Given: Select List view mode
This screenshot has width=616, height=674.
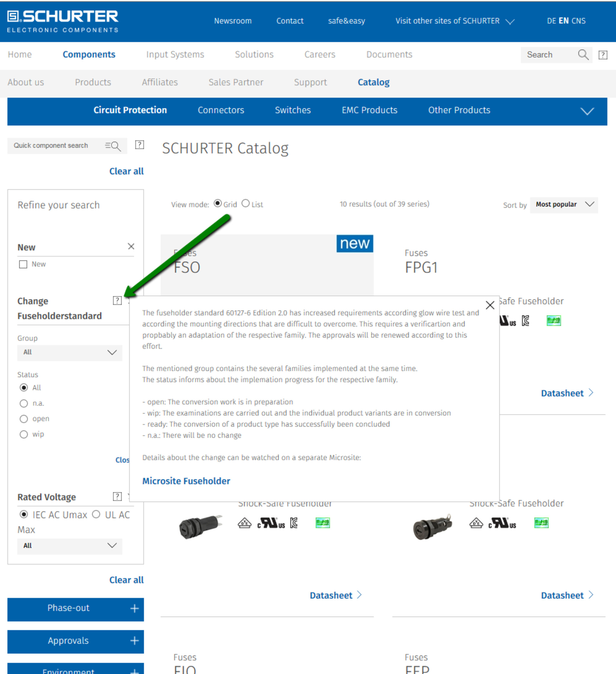Looking at the screenshot, I should (246, 203).
